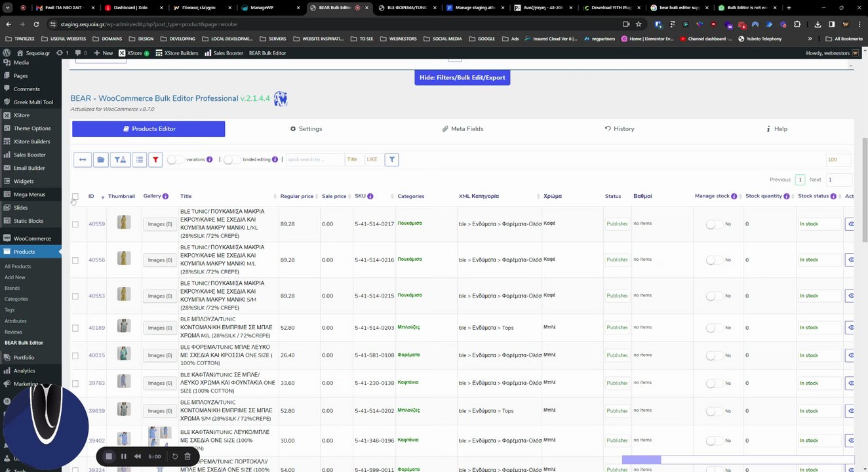The height and width of the screenshot is (472, 868).
Task: Click the info icon beside binded editing
Action: coord(275,159)
